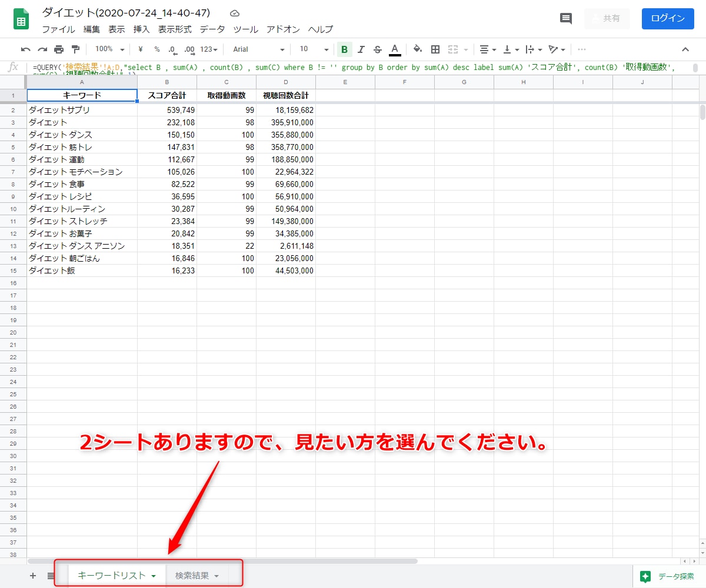
Task: Open the vertical align dropdown
Action: (x=511, y=49)
